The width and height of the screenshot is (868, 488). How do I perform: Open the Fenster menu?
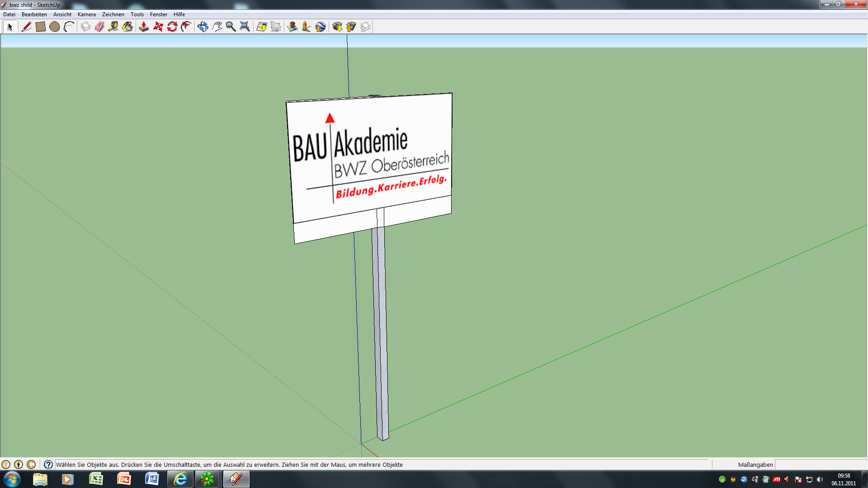tap(159, 14)
